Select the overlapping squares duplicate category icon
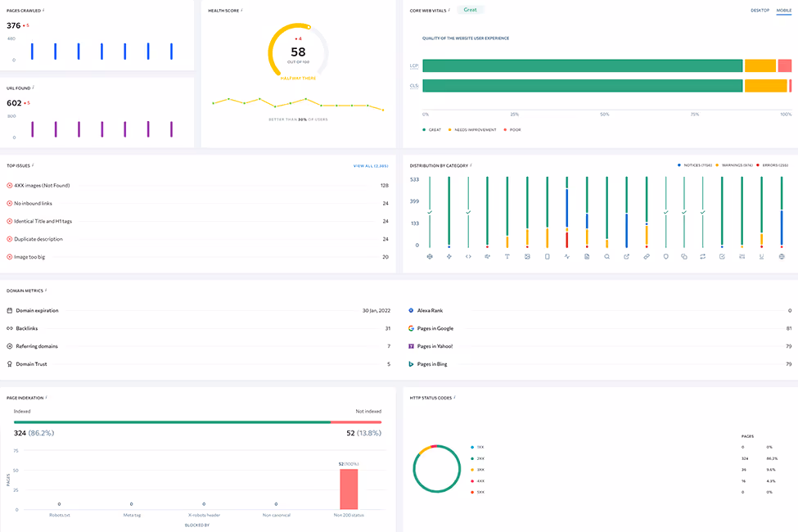The image size is (798, 532). [684, 256]
